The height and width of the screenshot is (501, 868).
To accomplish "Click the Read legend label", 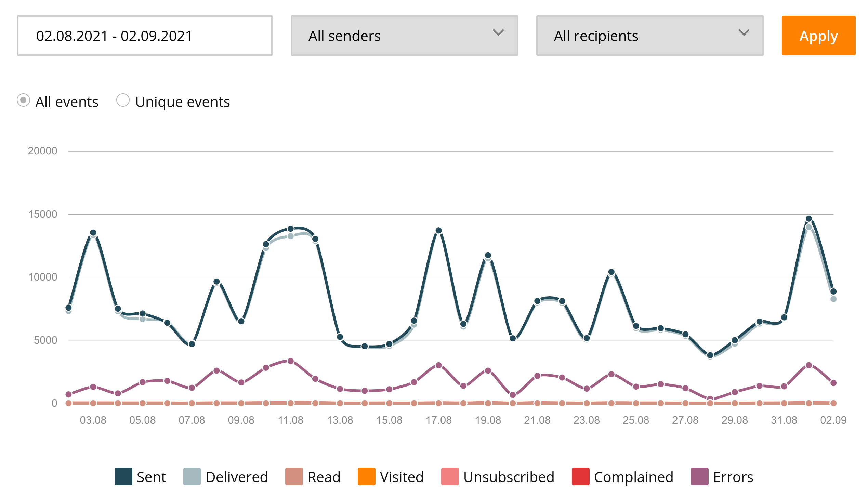I will click(324, 477).
